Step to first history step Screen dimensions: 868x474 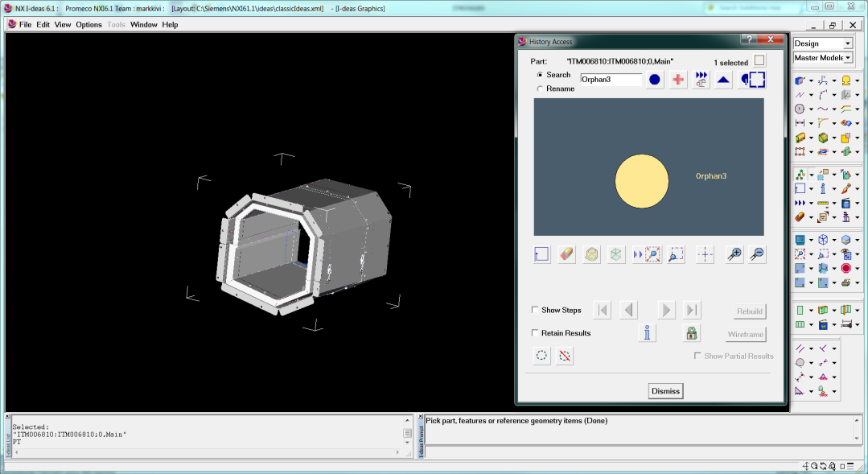point(603,310)
